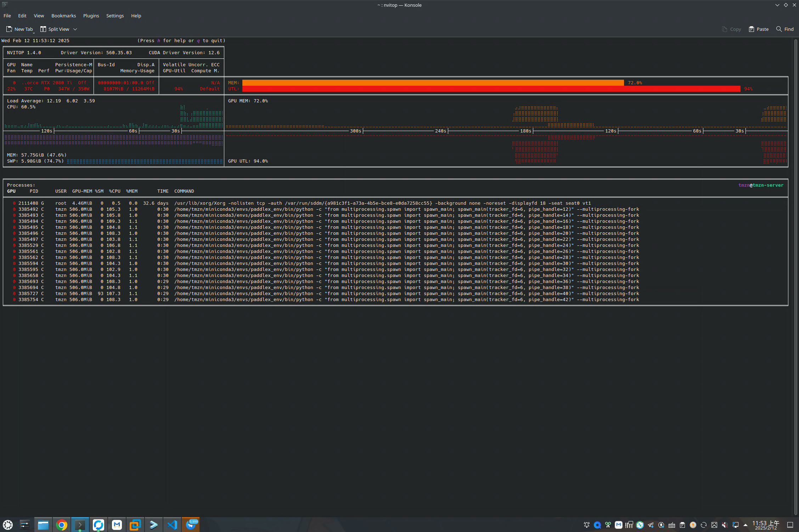Viewport: 799px width, 532px height.
Task: Click the New Tab toolbar icon
Action: [9, 29]
